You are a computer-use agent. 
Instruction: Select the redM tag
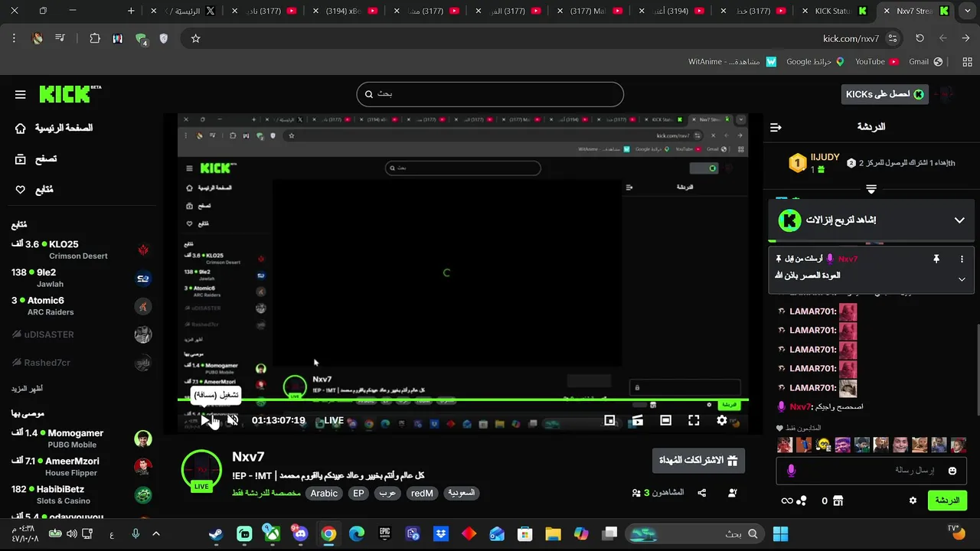(x=422, y=494)
